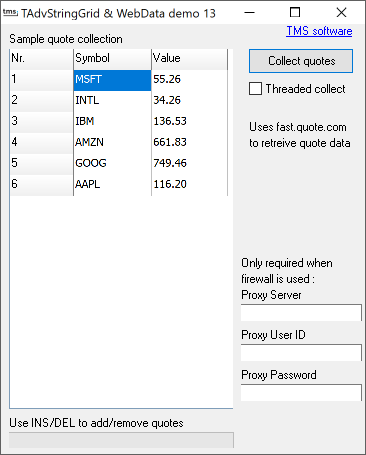Select the Proxy Password input field
The image size is (366, 455).
(301, 392)
